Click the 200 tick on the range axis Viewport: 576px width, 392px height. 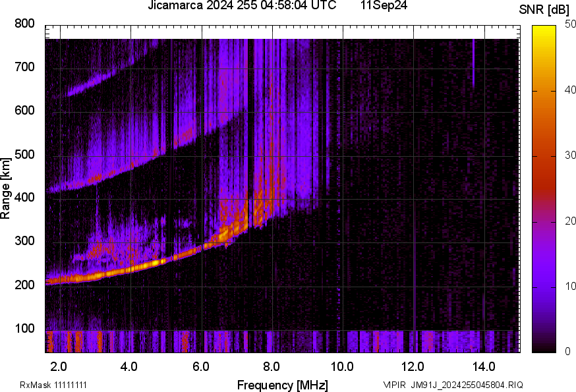(24, 285)
